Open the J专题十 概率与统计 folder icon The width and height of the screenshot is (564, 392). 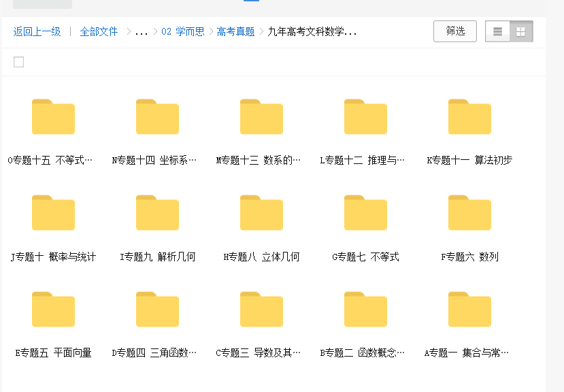click(53, 213)
